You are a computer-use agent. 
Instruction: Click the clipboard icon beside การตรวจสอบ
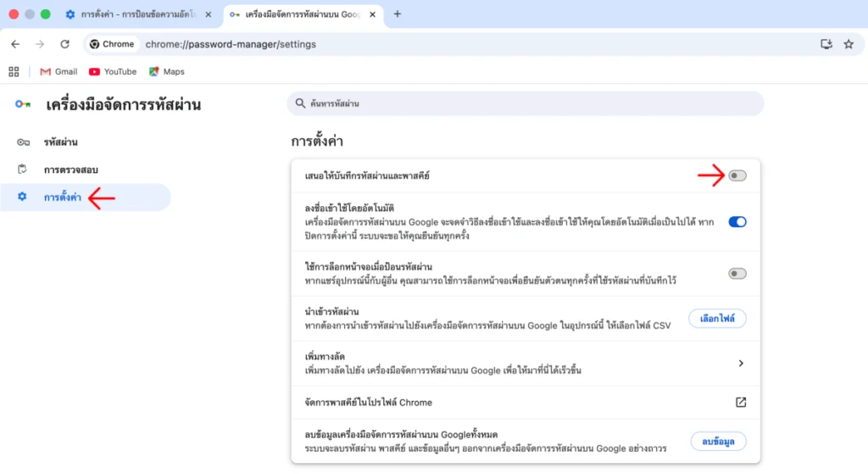(22, 169)
